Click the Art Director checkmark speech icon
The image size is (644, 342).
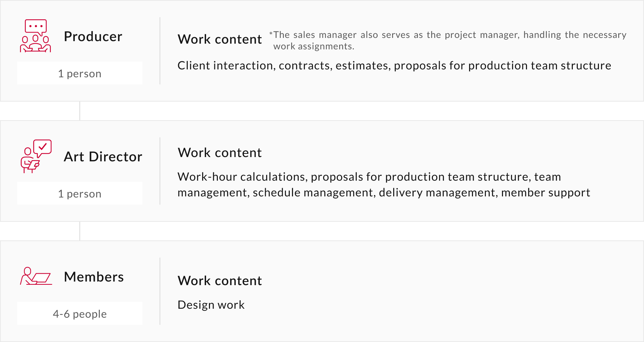pyautogui.click(x=36, y=156)
